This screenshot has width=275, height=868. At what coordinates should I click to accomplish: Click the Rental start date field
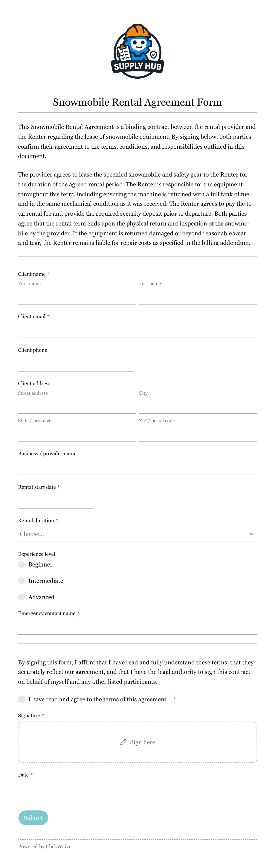[x=56, y=501]
